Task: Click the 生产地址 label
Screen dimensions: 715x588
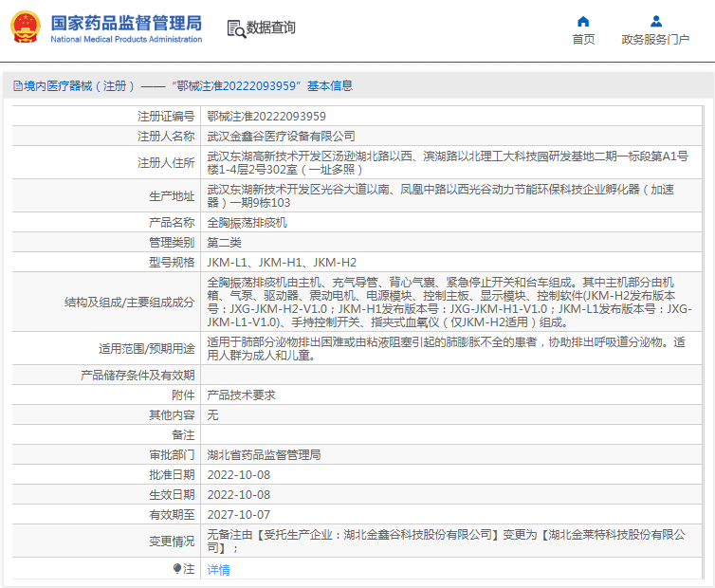Action: 172,196
